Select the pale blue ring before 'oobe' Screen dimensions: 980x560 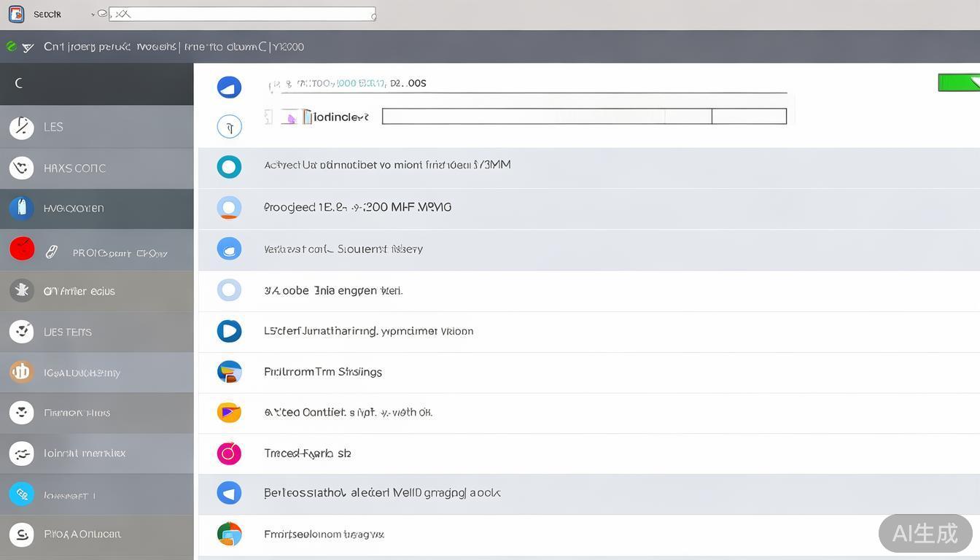[x=229, y=290]
